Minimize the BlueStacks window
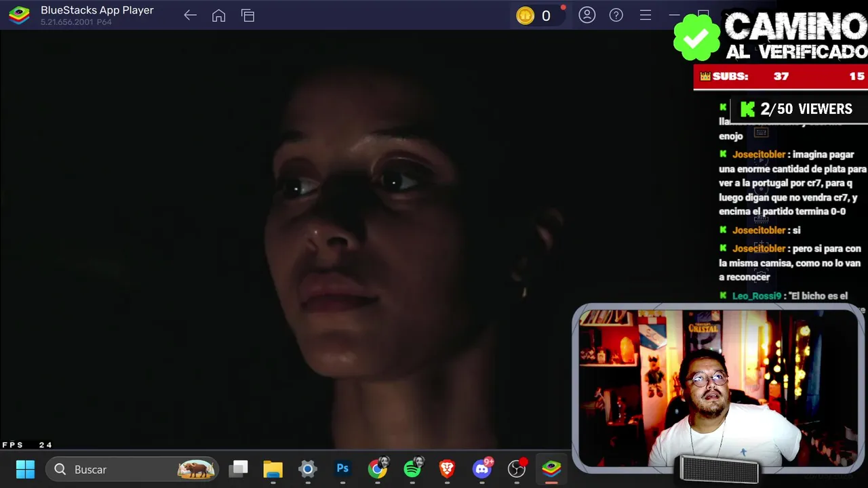Viewport: 868px width, 488px height. (x=674, y=15)
